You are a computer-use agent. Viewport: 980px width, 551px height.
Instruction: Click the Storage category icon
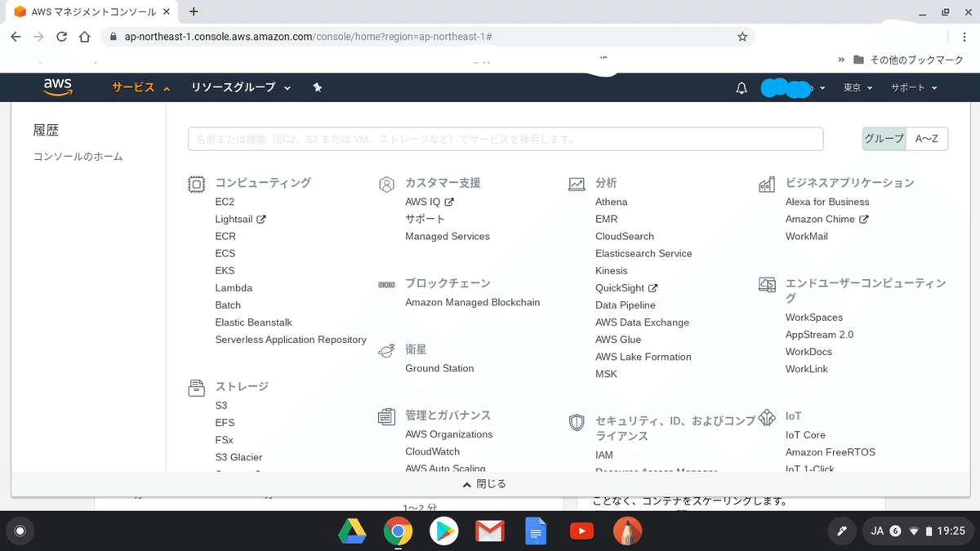(x=196, y=387)
